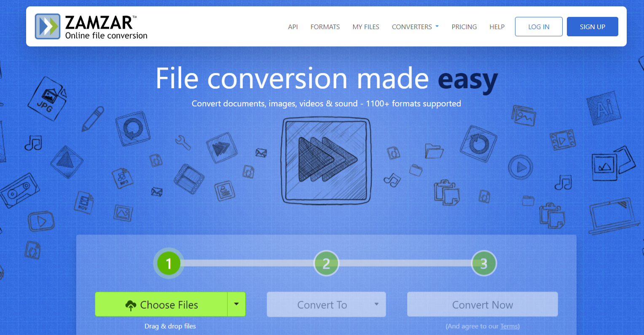
Task: View the PRICING page
Action: [x=464, y=27]
